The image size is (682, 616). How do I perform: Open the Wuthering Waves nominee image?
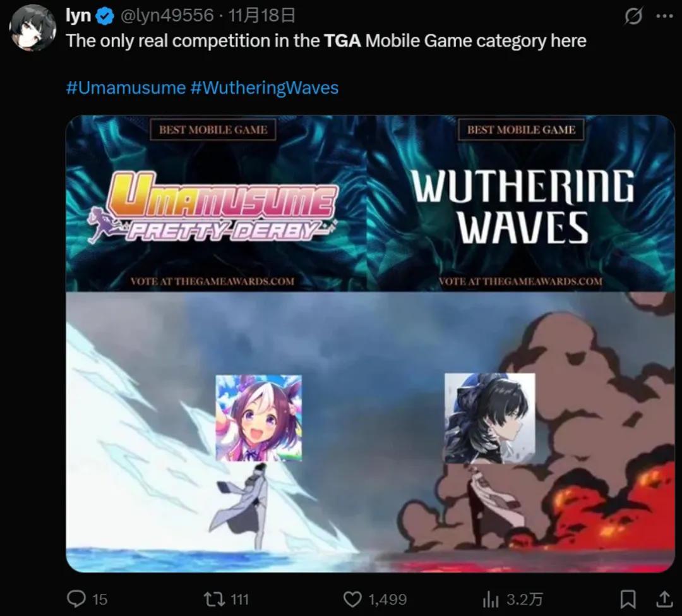pyautogui.click(x=520, y=203)
